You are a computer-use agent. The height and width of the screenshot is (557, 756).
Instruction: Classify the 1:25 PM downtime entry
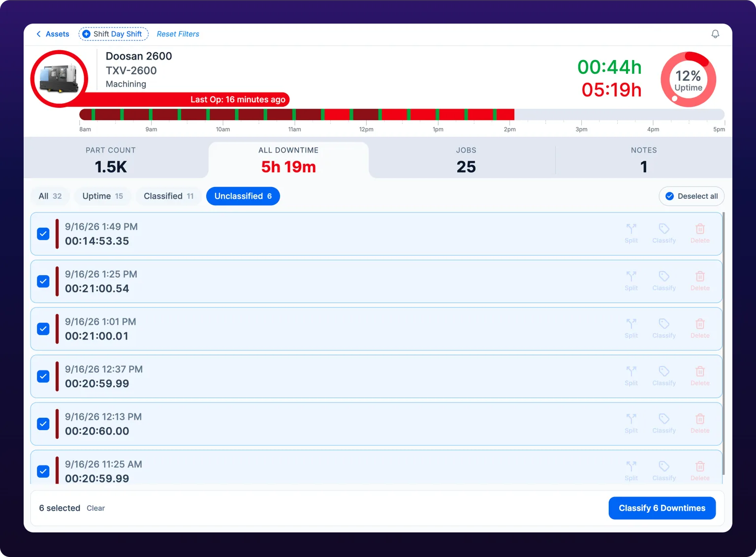pyautogui.click(x=664, y=281)
